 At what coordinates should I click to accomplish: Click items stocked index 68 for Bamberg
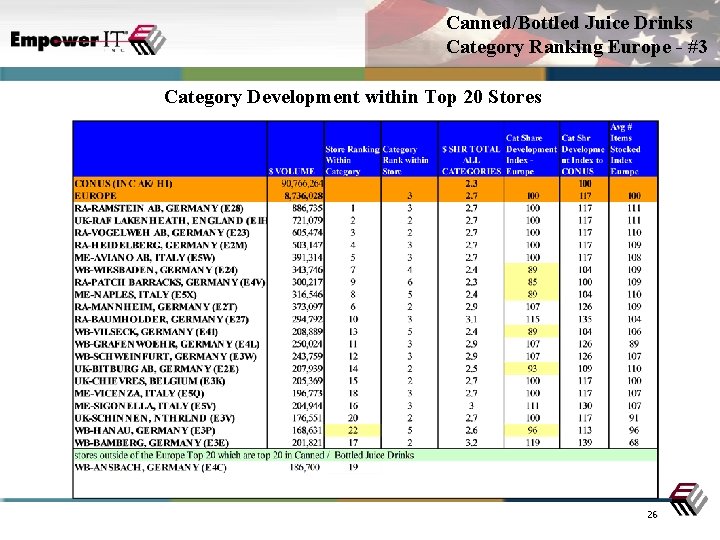coord(634,443)
